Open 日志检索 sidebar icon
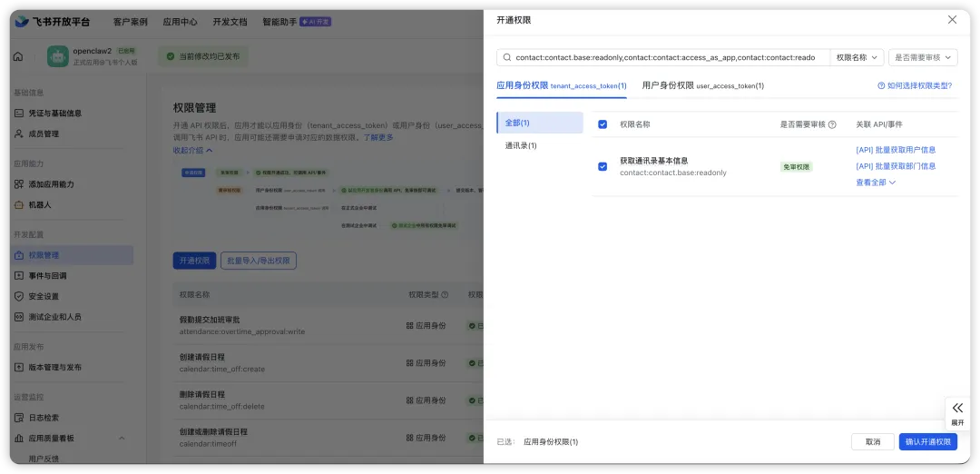980x474 pixels. (19, 418)
